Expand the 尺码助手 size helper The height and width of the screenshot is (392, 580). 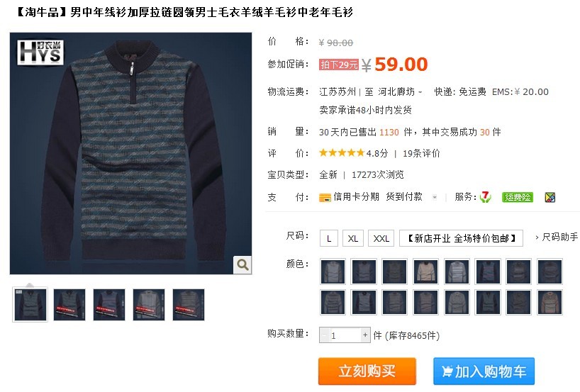point(557,237)
